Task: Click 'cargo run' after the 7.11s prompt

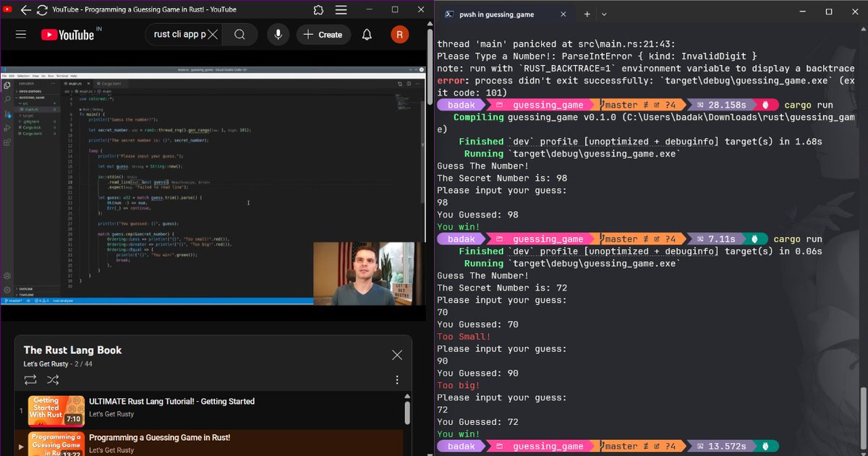Action: [798, 238]
